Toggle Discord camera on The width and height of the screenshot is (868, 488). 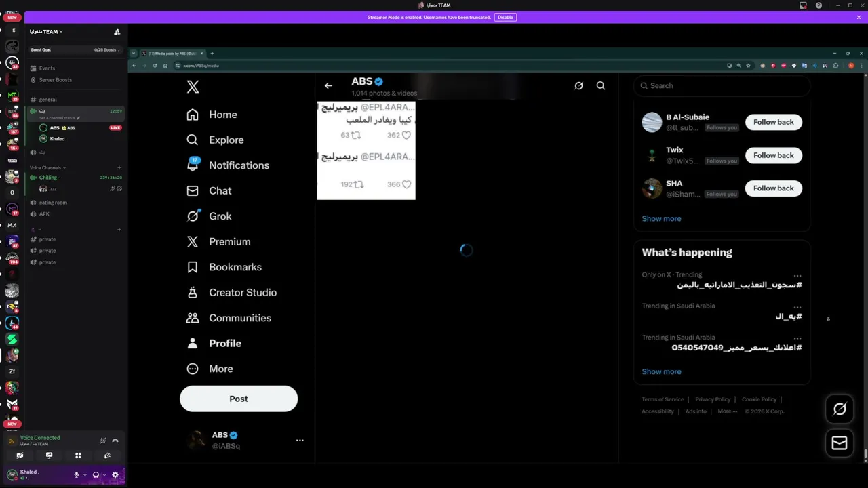pos(20,455)
